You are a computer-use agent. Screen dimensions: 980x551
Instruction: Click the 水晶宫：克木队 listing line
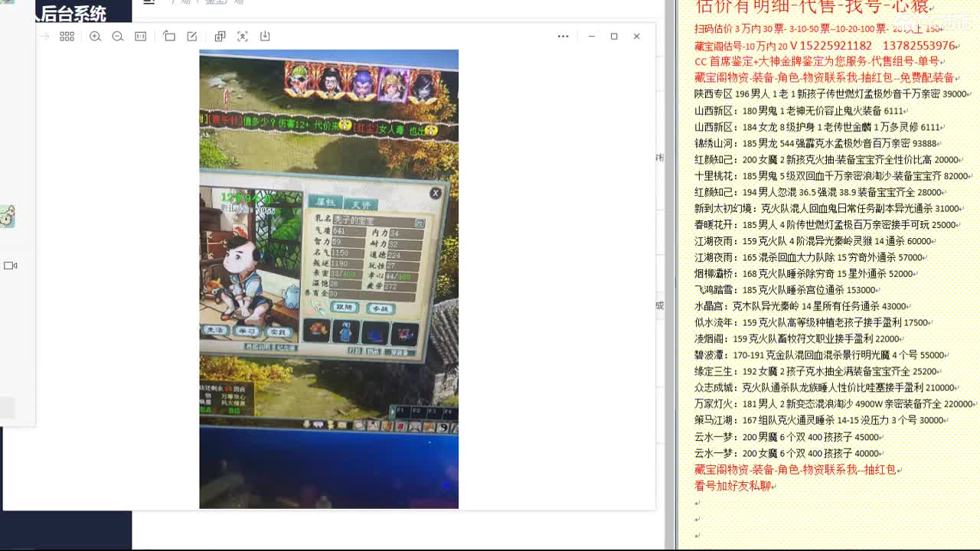tap(802, 306)
